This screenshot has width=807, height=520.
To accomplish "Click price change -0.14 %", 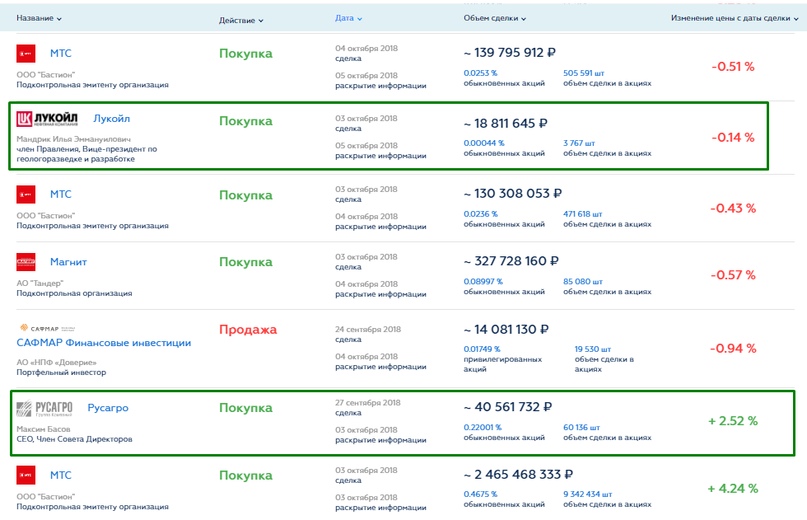I will pyautogui.click(x=733, y=138).
